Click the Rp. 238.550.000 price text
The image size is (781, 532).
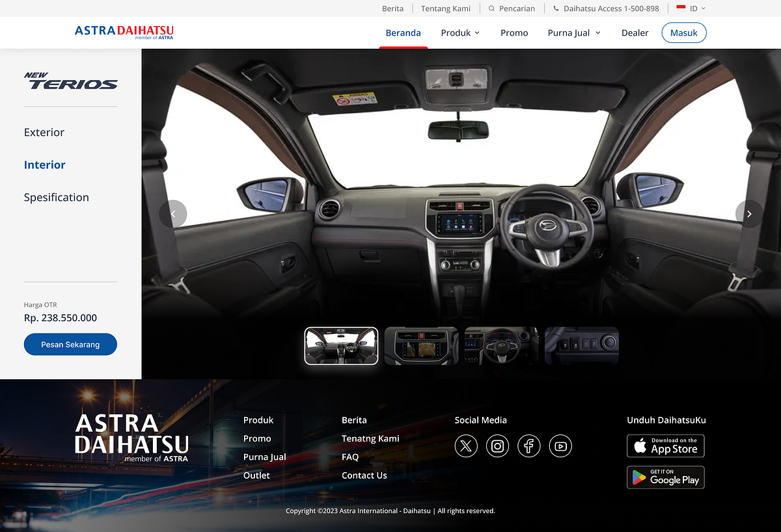61,318
